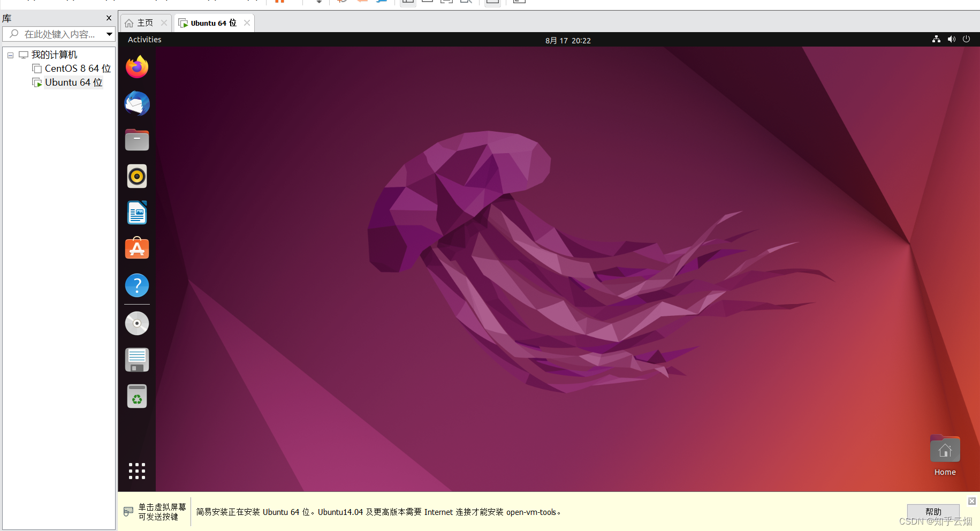Click the network status icon in top bar
Image resolution: width=980 pixels, height=531 pixels.
[x=936, y=39]
